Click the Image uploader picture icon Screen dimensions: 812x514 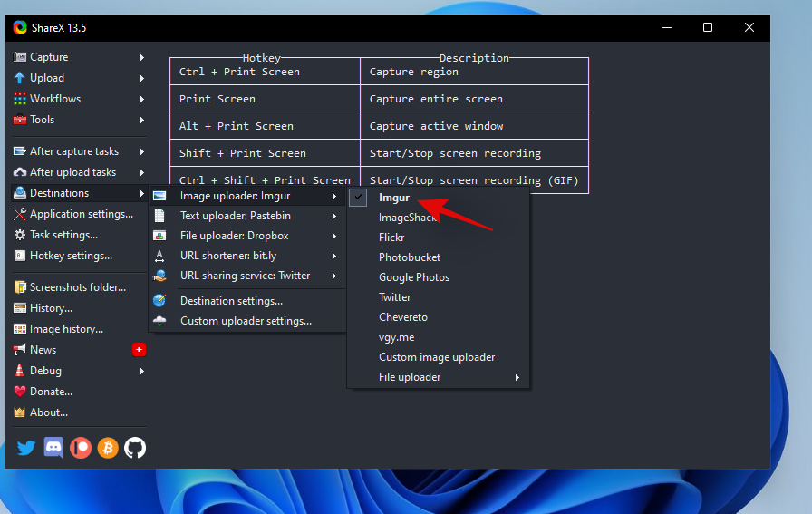(x=159, y=196)
